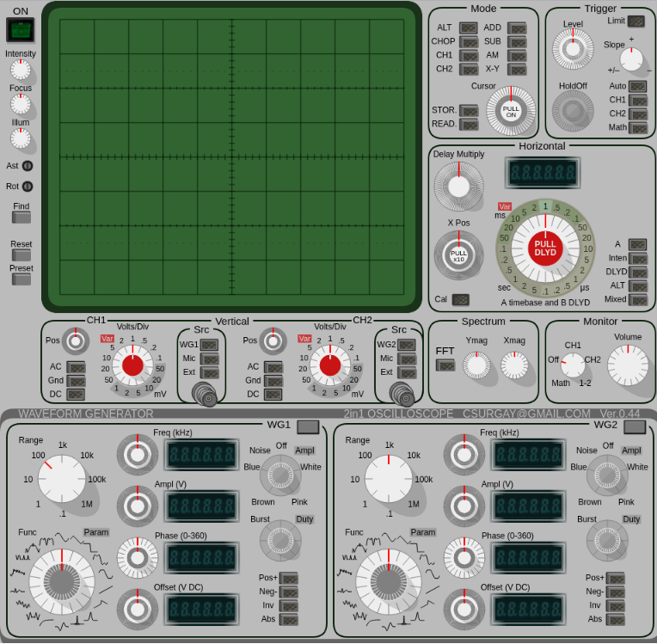Click the Monitor Volume knob
657x644 pixels.
tap(628, 365)
